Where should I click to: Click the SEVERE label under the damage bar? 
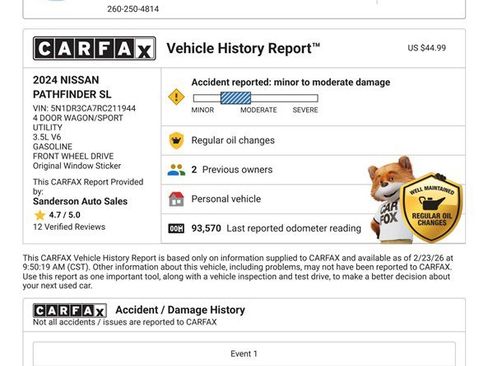pos(305,110)
